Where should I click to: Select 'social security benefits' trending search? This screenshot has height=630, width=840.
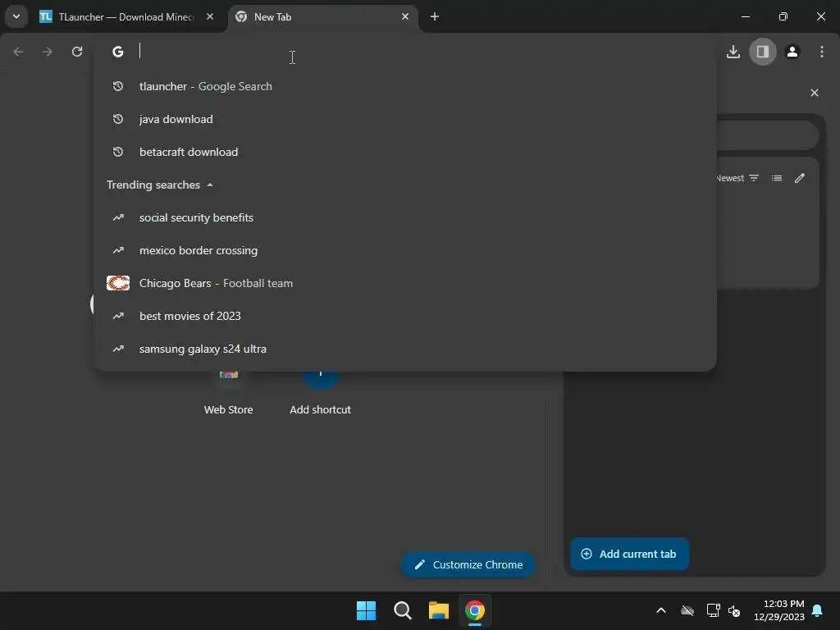pos(405,217)
